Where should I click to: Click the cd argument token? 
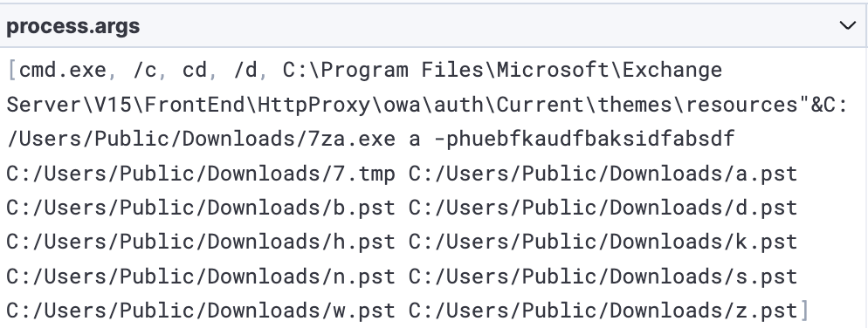195,70
